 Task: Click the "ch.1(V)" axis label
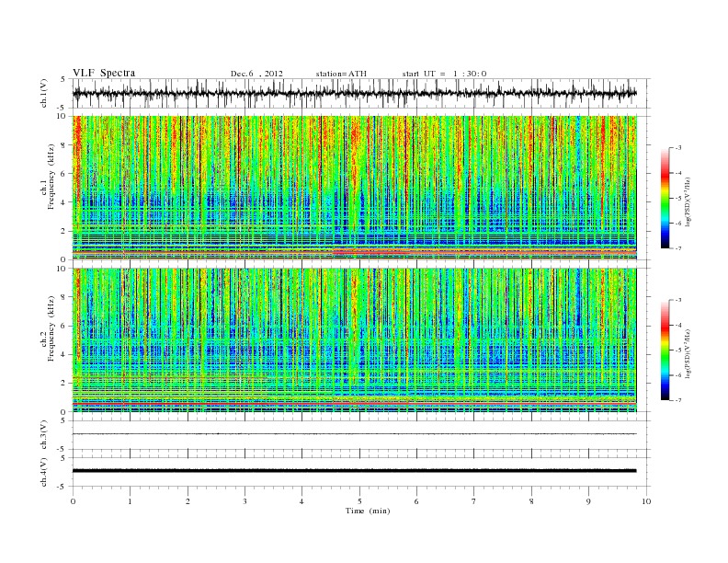coord(43,93)
